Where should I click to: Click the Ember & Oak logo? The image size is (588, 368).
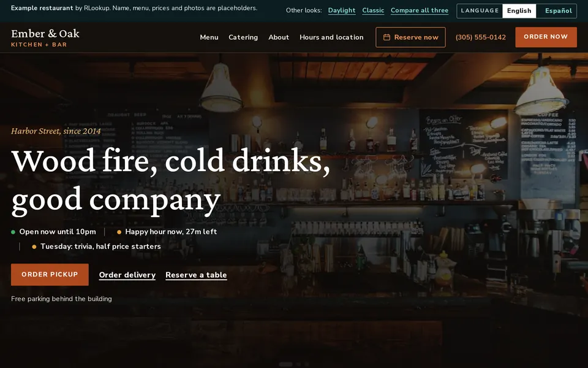pos(45,37)
